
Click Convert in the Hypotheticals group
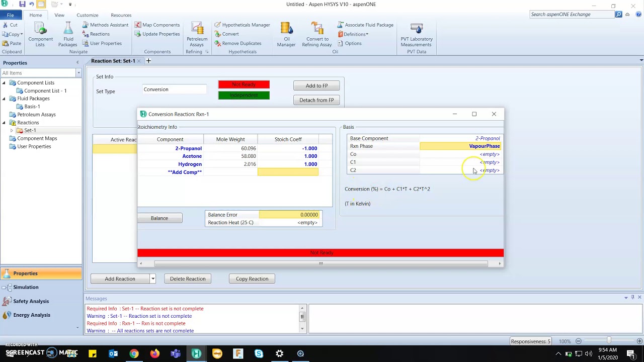[226, 34]
